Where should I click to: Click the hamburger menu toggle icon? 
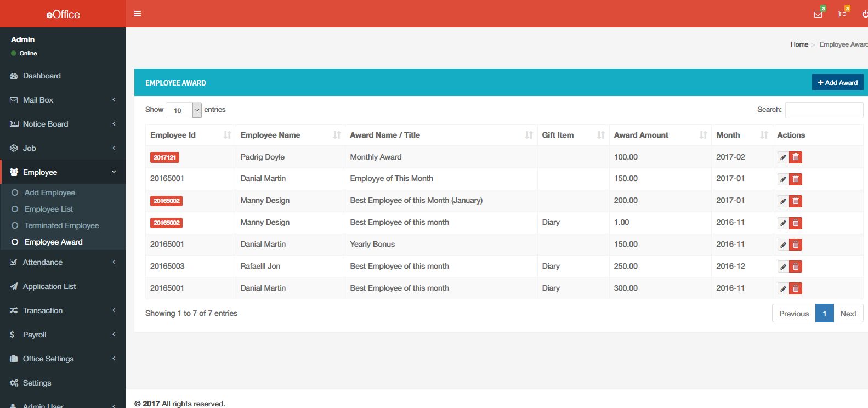pyautogui.click(x=138, y=14)
